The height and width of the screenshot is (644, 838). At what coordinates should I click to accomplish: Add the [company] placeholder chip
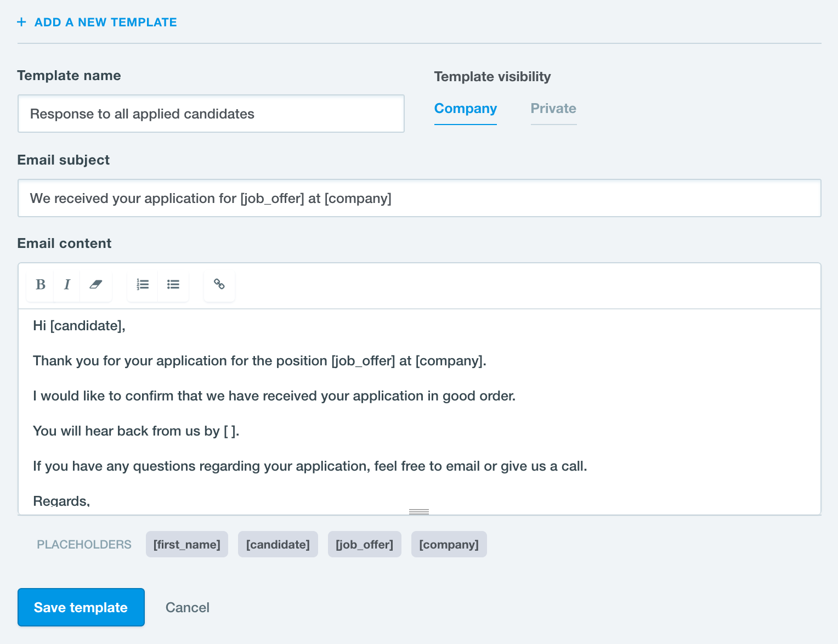[449, 545]
